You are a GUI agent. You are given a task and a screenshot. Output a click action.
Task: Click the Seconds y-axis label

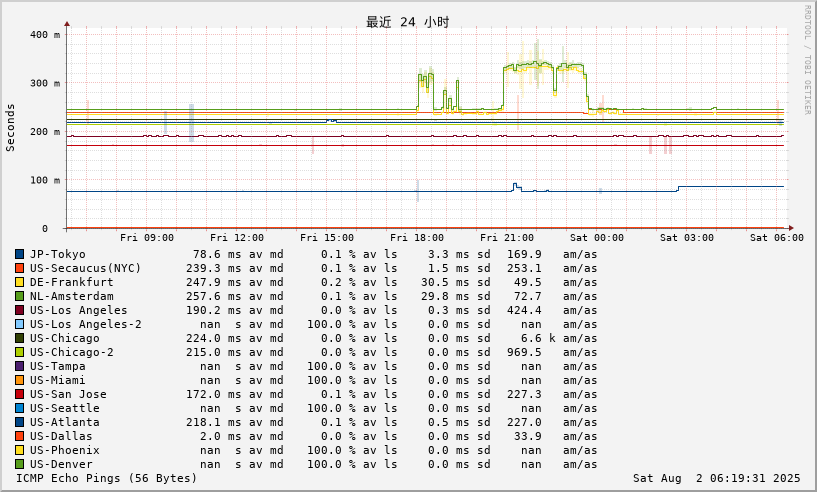click(x=10, y=128)
